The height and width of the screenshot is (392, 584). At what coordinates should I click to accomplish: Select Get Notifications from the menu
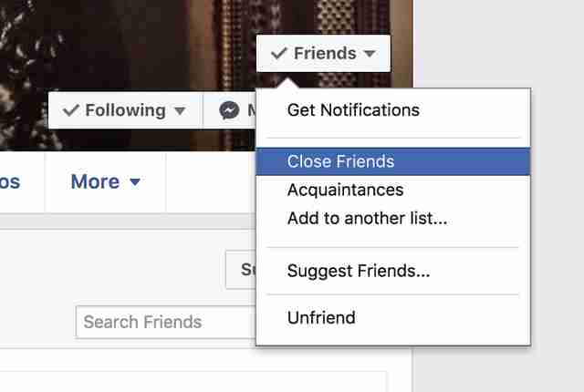coord(353,110)
